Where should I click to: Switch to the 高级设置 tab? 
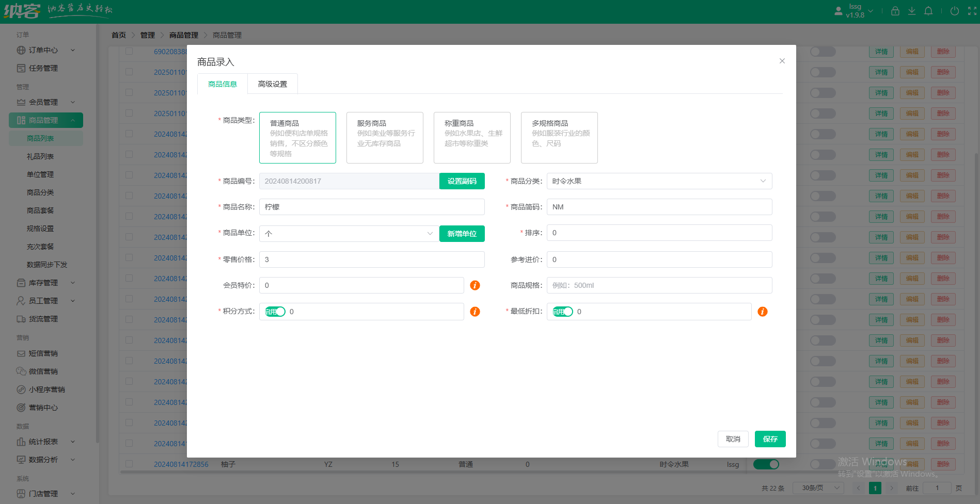(x=273, y=84)
